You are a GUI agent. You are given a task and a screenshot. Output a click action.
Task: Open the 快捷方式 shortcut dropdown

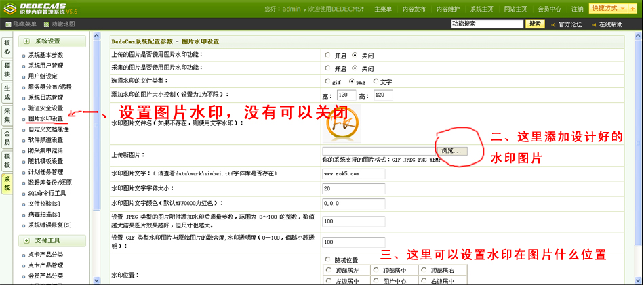click(608, 9)
